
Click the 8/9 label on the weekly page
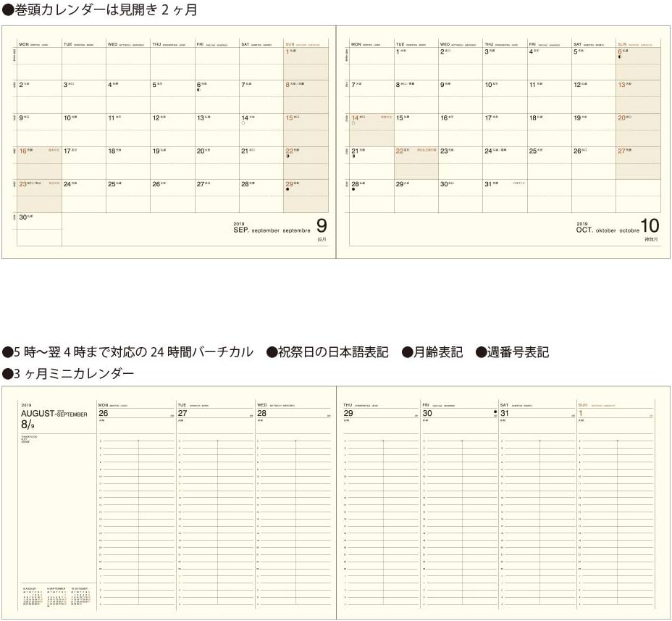coord(28,425)
